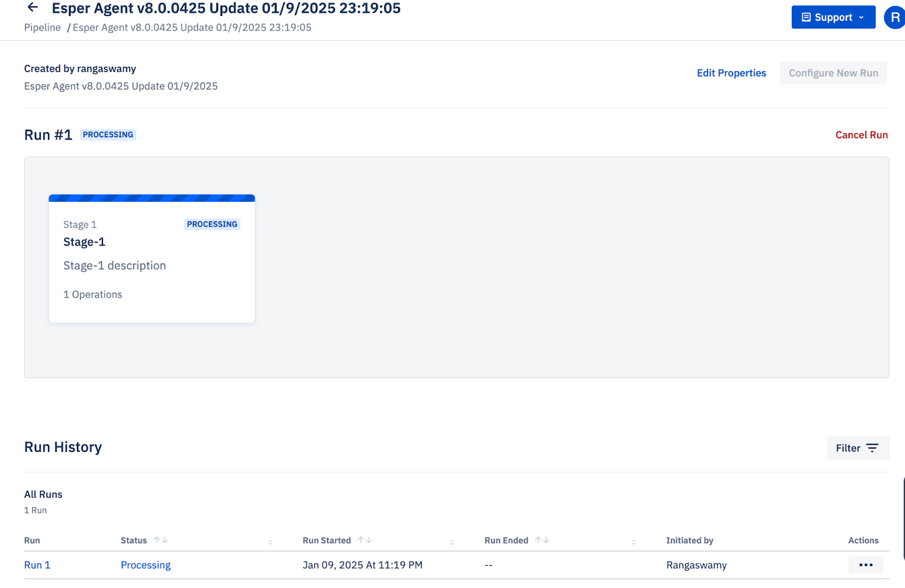Open the Stage-1 card
This screenshot has height=588, width=905.
coord(152,259)
